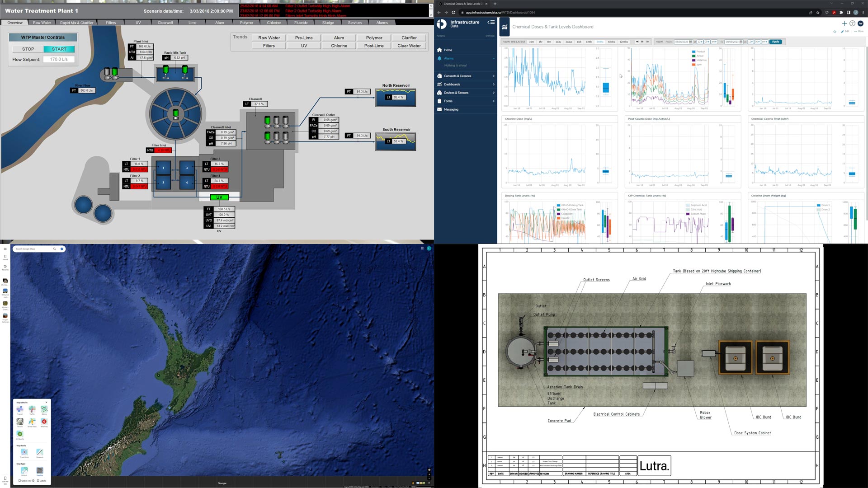Open the Chlorine tab in SCADA
Viewport: 868px width, 488px height.
coord(274,23)
